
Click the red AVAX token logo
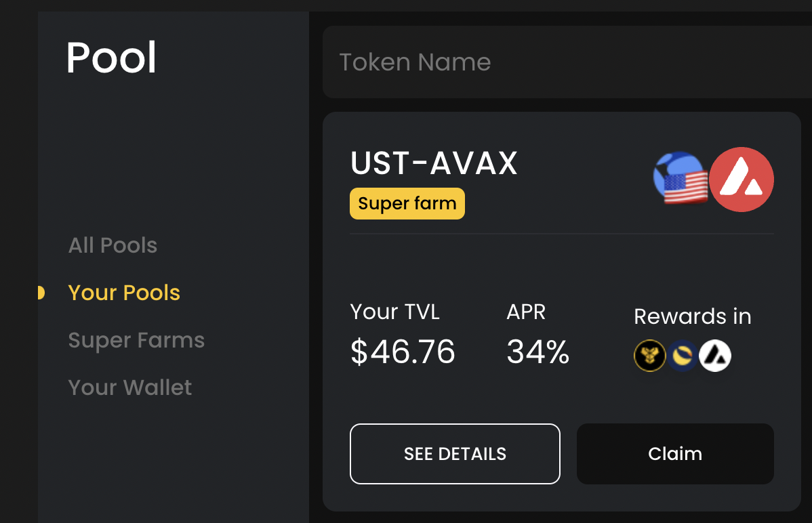(x=742, y=180)
